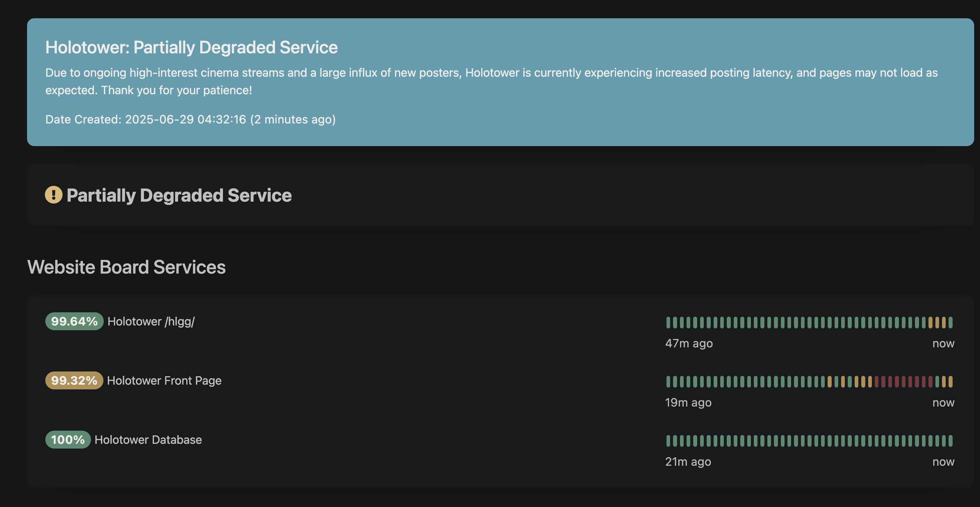Screen dimensions: 980x507
Task: Click the last beat in Front Page heartbeat bar
Action: click(x=951, y=381)
